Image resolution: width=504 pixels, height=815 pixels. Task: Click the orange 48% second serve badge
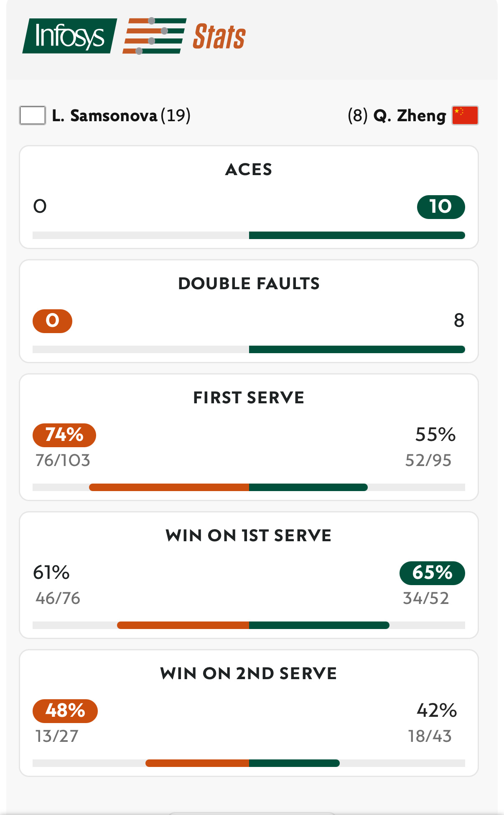point(65,711)
